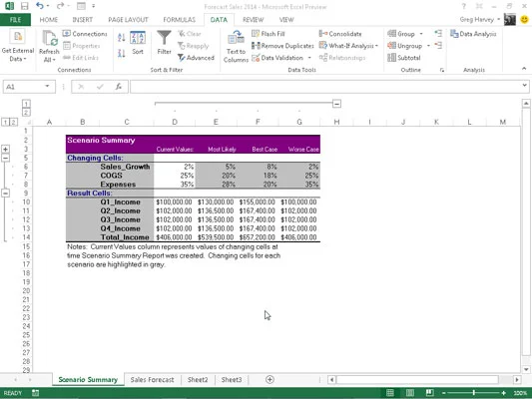Image resolution: width=532 pixels, height=399 pixels.
Task: Click the zoom slider handle
Action: (x=474, y=393)
